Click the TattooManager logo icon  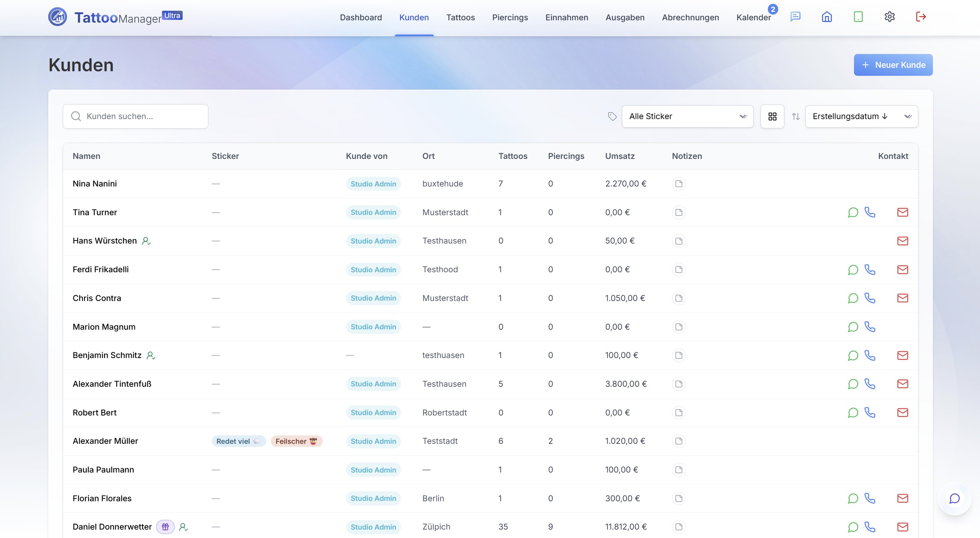57,17
